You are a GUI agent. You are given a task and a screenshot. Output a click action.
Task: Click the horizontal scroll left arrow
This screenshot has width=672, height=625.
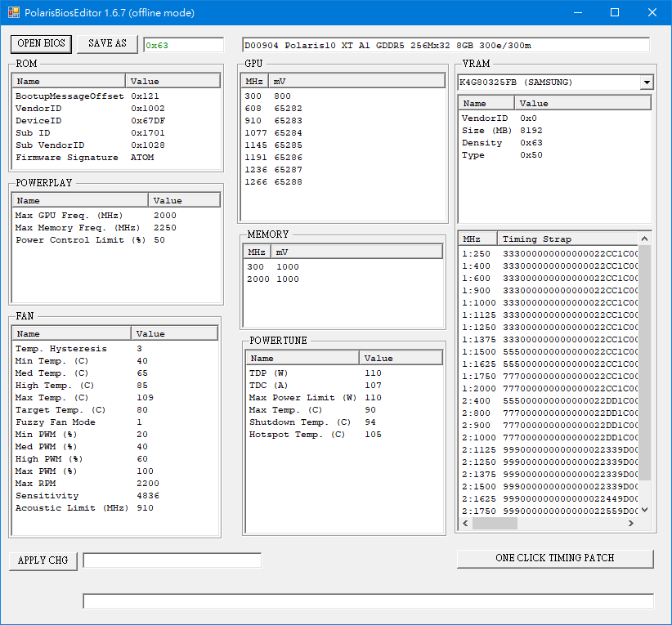pos(465,523)
